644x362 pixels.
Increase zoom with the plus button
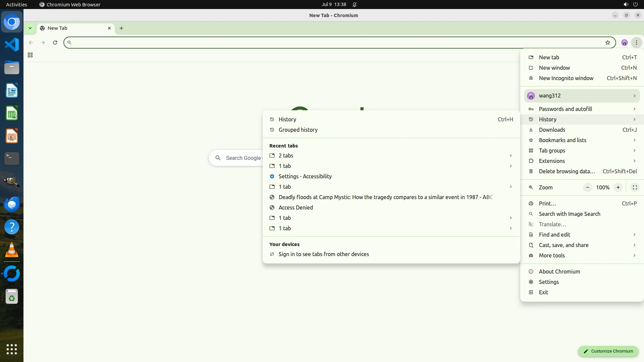pos(618,187)
